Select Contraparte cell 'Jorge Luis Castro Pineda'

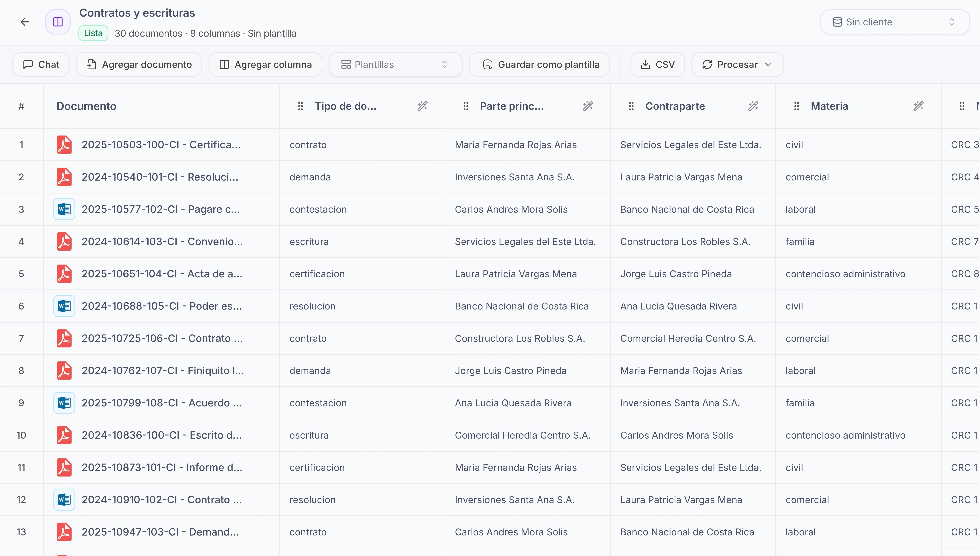point(693,274)
